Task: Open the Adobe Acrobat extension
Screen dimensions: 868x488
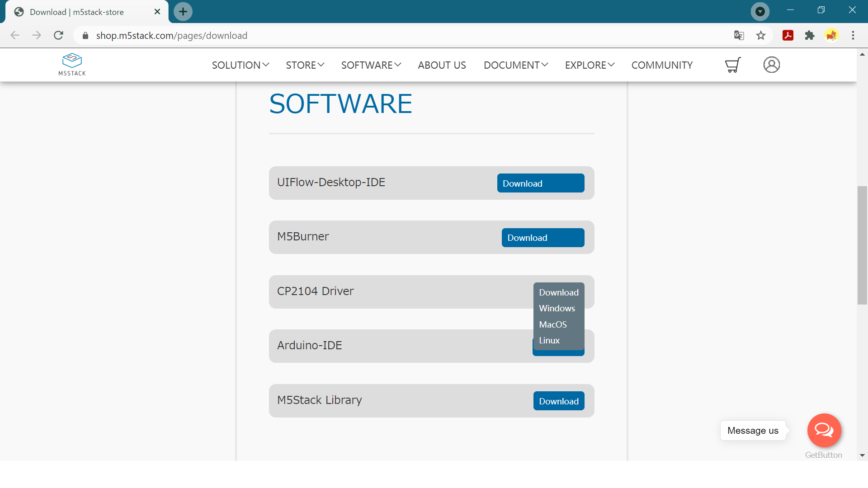Action: point(788,35)
